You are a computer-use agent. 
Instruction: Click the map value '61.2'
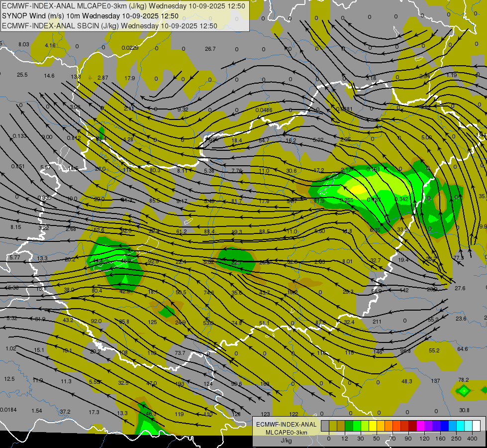coord(182,231)
